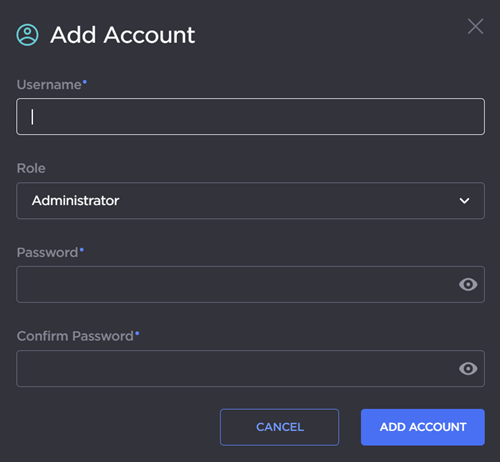This screenshot has width=500, height=462.
Task: Select the Administrator text in Role box
Action: click(75, 201)
